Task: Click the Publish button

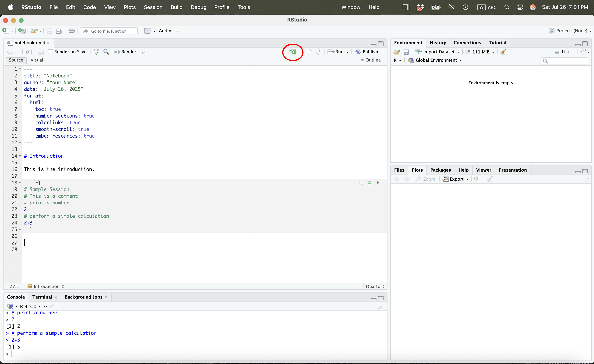Action: 367,52
